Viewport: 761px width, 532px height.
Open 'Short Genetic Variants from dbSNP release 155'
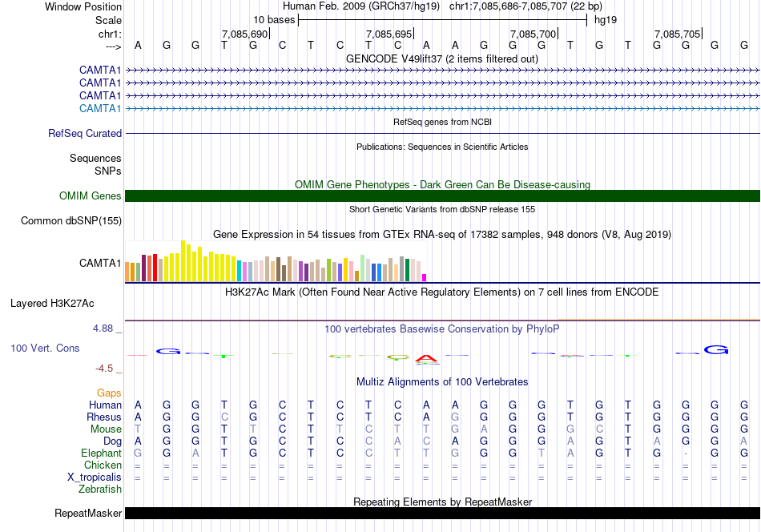(x=442, y=209)
